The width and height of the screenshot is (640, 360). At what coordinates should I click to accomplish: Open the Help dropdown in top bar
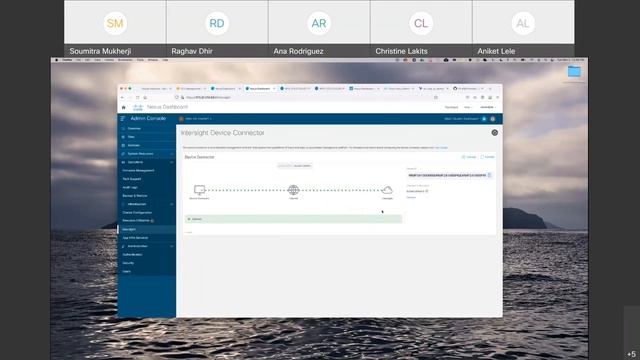click(468, 107)
